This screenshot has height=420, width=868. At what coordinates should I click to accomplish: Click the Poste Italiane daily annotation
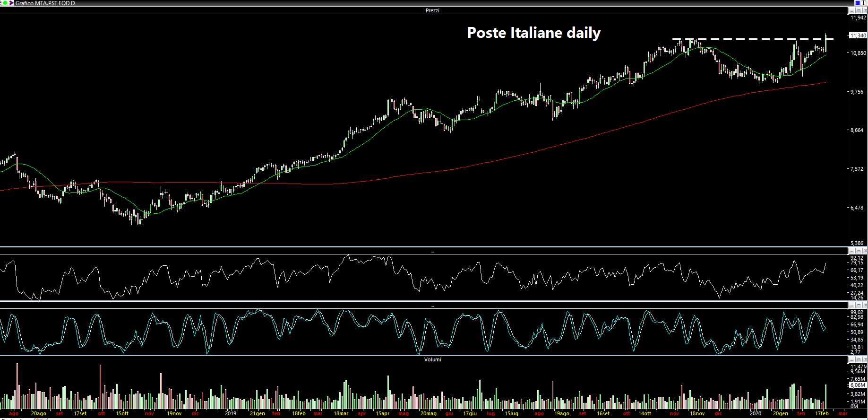(534, 33)
